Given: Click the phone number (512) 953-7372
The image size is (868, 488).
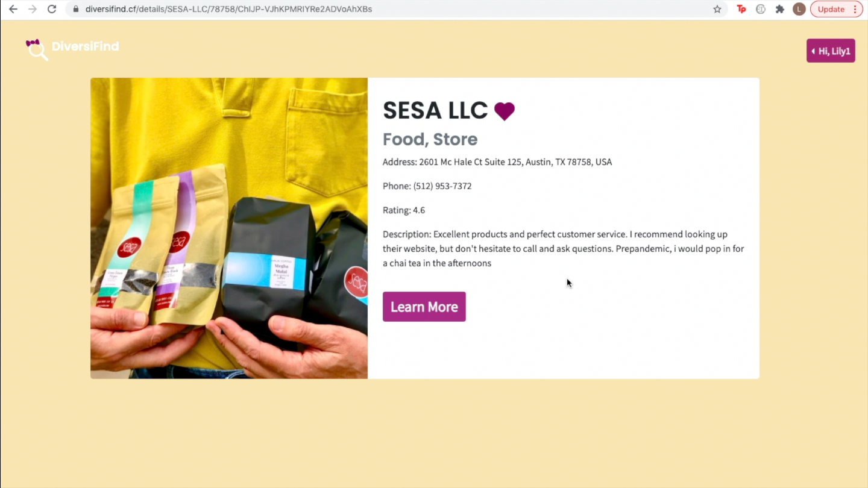Looking at the screenshot, I should tap(442, 186).
